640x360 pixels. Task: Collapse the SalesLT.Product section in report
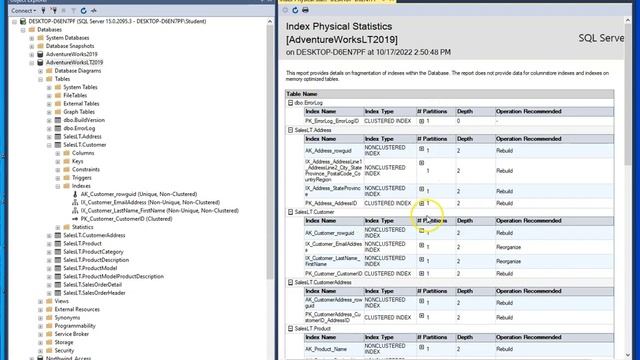(290, 328)
